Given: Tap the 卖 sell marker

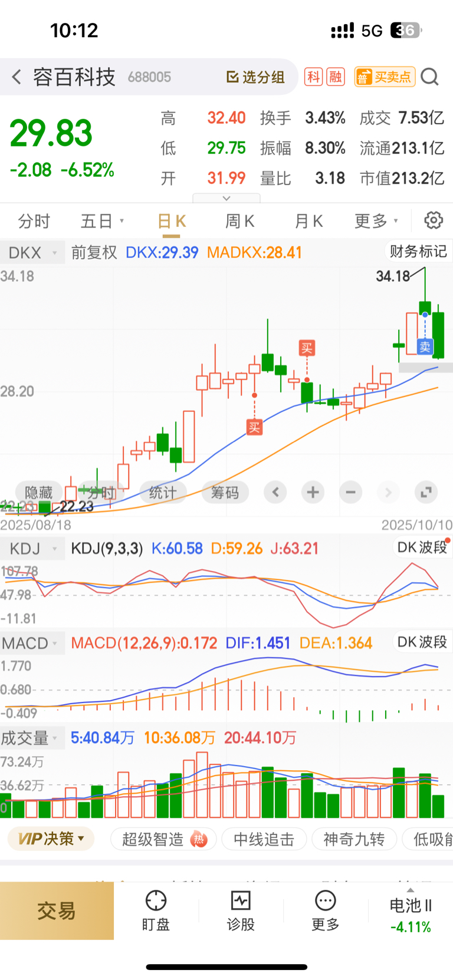Looking at the screenshot, I should pyautogui.click(x=425, y=347).
